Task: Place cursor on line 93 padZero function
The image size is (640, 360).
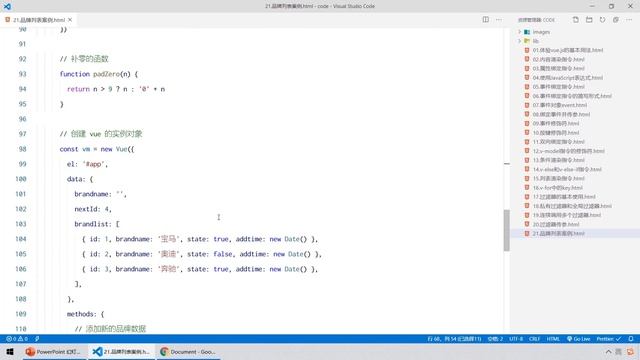Action: pos(99,74)
